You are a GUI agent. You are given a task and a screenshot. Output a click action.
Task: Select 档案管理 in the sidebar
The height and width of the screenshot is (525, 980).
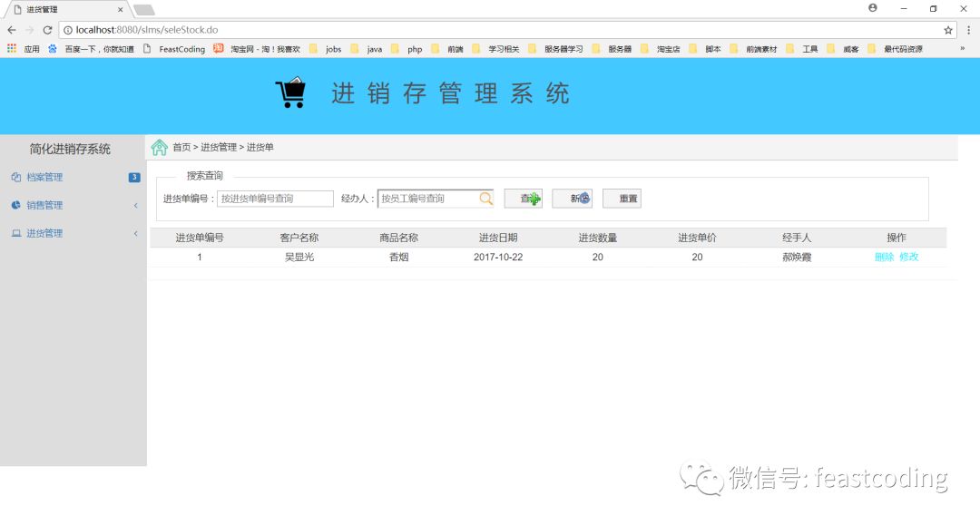coord(44,178)
